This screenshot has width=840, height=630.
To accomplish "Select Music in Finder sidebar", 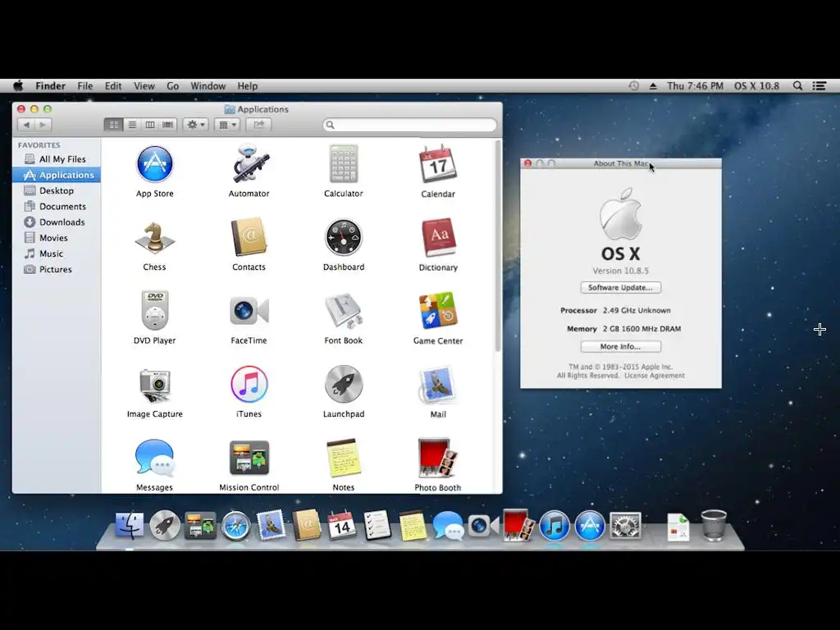I will (x=56, y=253).
